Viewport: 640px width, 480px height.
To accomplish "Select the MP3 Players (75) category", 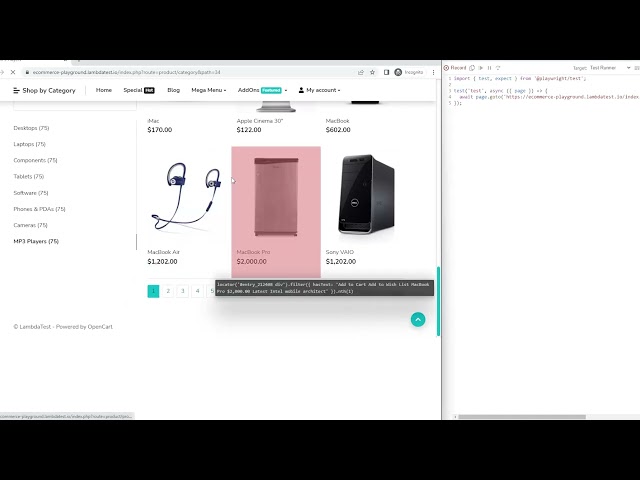I will click(36, 241).
